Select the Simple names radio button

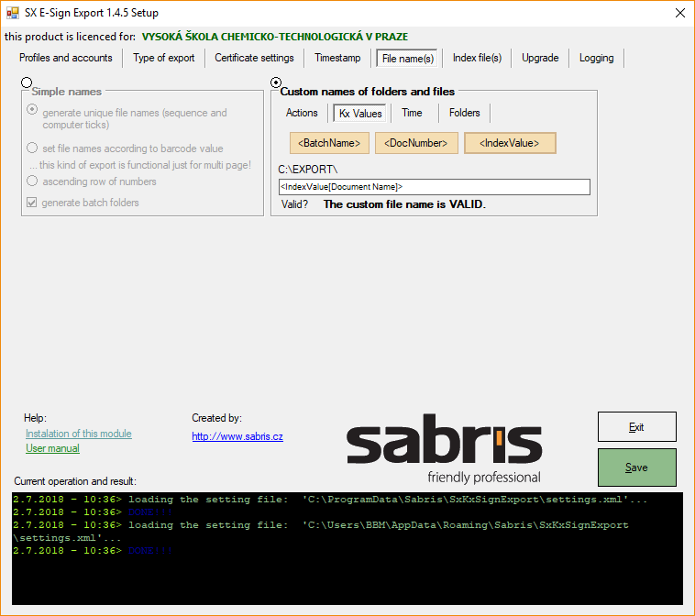coord(27,82)
